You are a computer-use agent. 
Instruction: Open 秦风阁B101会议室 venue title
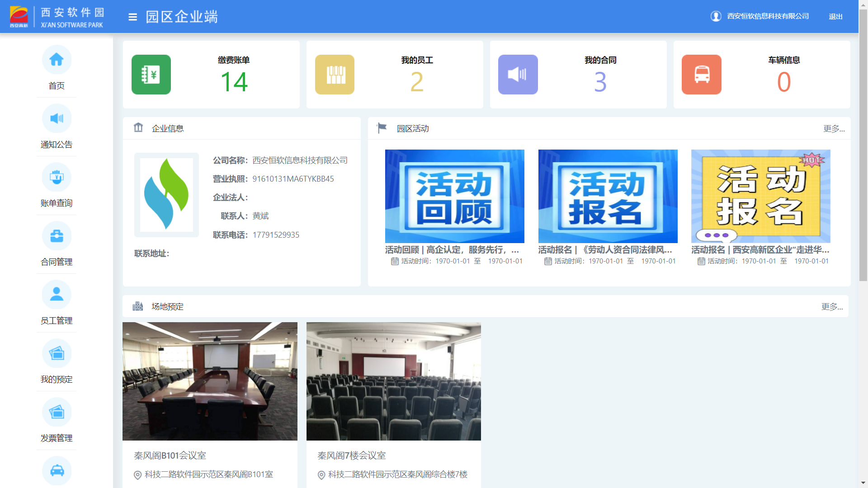point(170,455)
